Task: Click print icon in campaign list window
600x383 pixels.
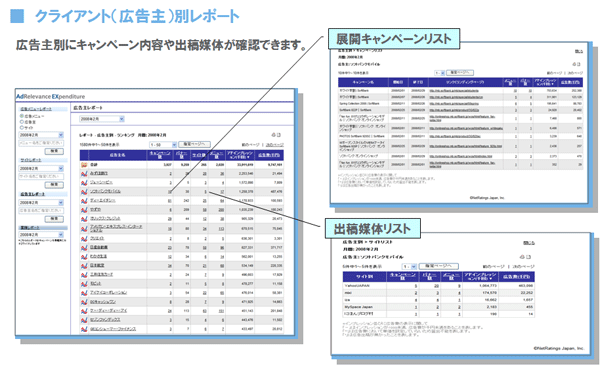Action: [574, 64]
